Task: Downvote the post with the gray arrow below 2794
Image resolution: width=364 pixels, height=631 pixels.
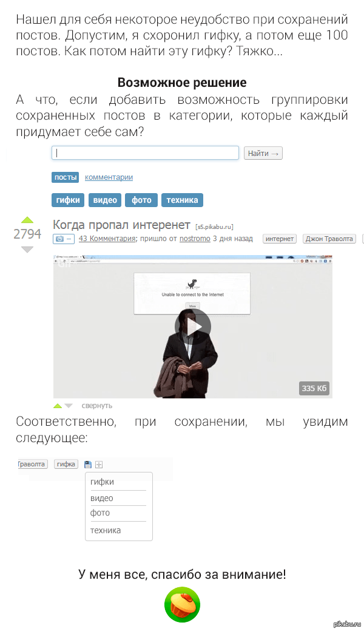Action: click(27, 250)
